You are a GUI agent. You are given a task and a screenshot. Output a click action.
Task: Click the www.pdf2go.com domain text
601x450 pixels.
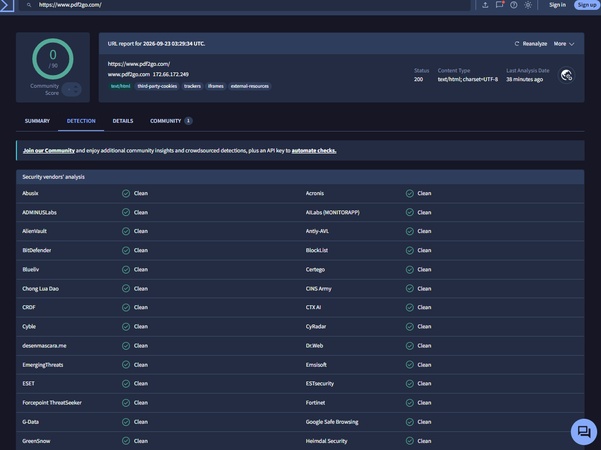click(129, 74)
